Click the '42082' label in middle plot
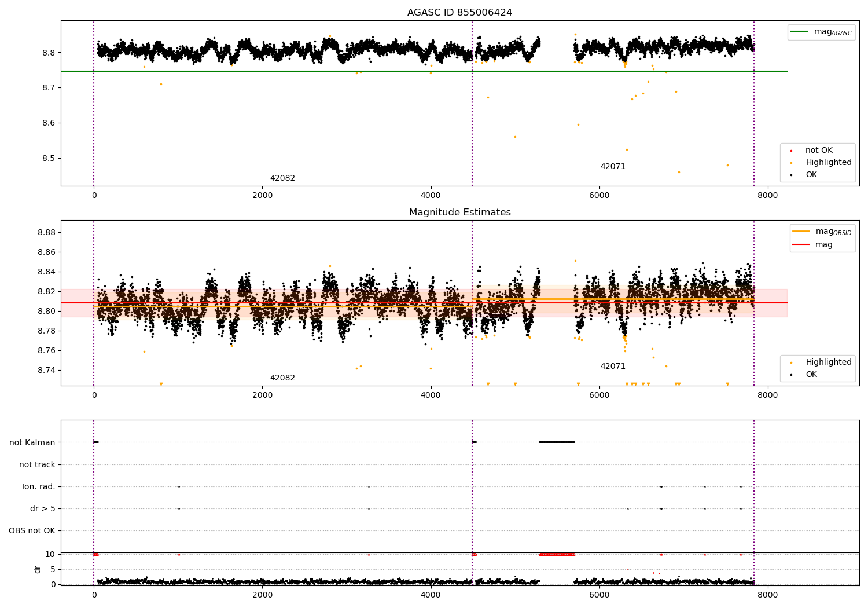This screenshot has width=868, height=608. coord(282,378)
